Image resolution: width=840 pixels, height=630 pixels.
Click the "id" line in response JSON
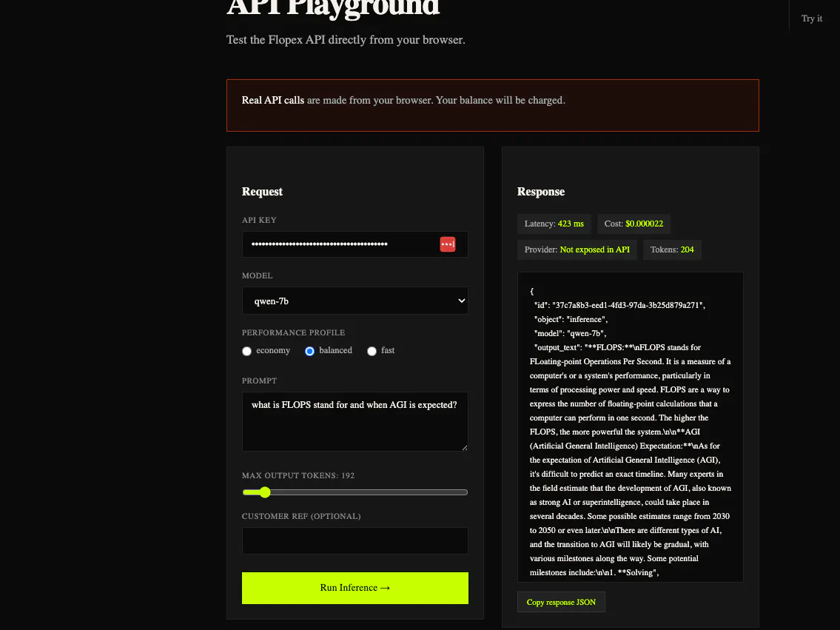(619, 305)
